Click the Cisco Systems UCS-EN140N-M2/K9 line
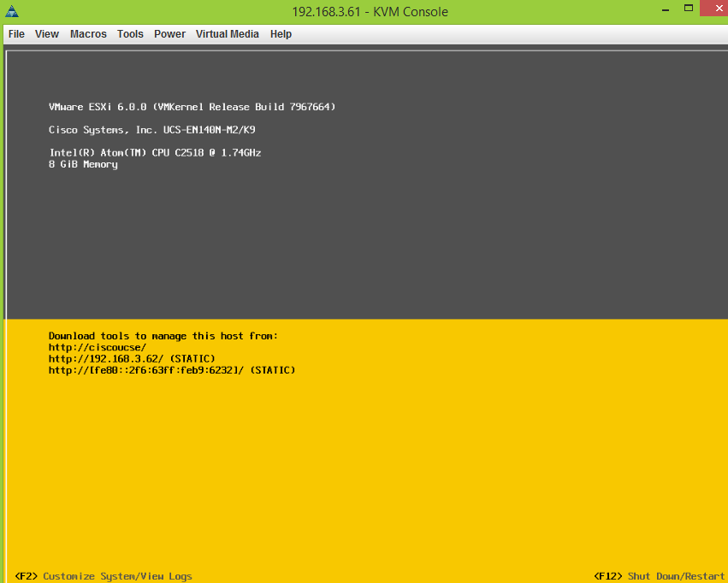Image resolution: width=728 pixels, height=583 pixels. 151,130
